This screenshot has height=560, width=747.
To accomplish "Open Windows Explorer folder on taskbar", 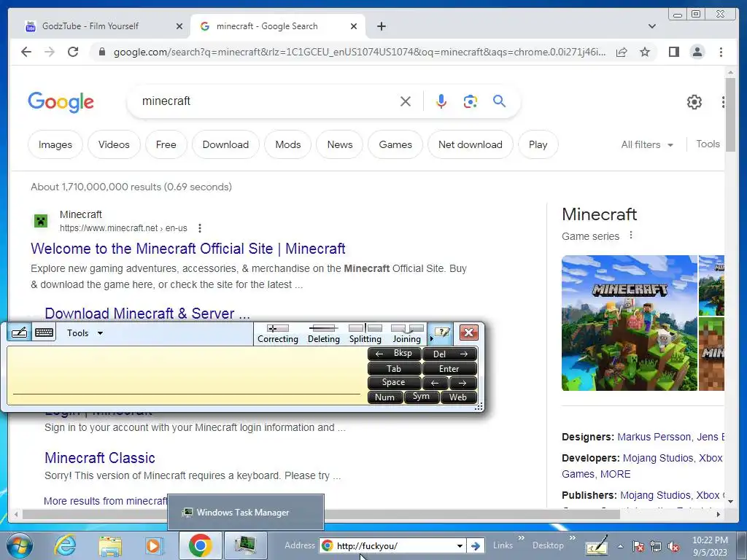I will 111,545.
